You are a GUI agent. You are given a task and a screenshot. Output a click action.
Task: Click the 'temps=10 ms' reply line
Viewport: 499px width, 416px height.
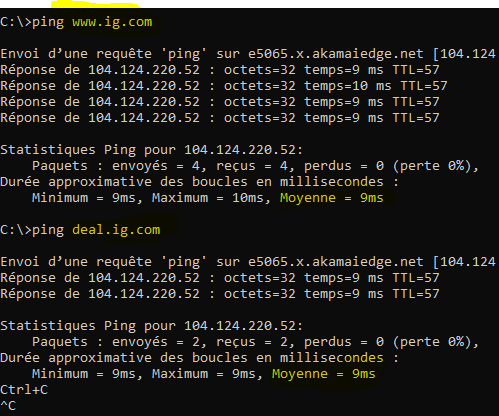pos(224,86)
